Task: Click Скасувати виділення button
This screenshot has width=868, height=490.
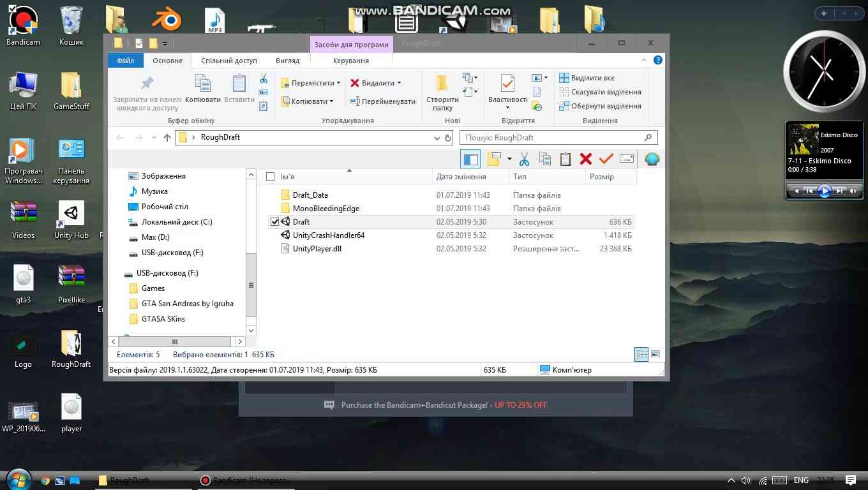Action: click(600, 92)
